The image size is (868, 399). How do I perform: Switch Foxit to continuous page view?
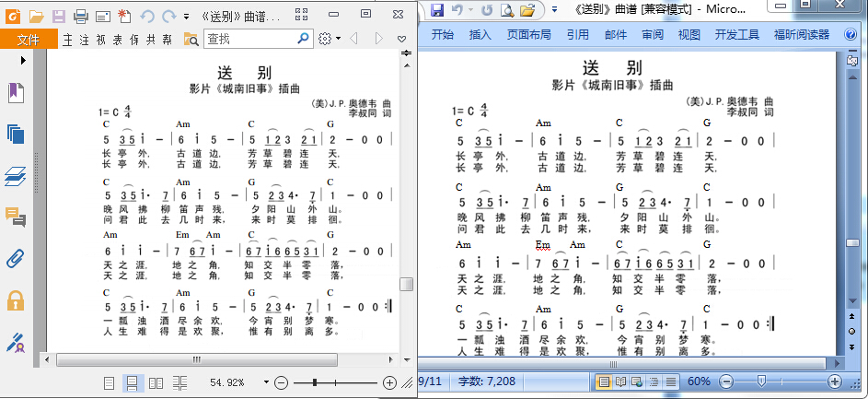click(x=133, y=383)
